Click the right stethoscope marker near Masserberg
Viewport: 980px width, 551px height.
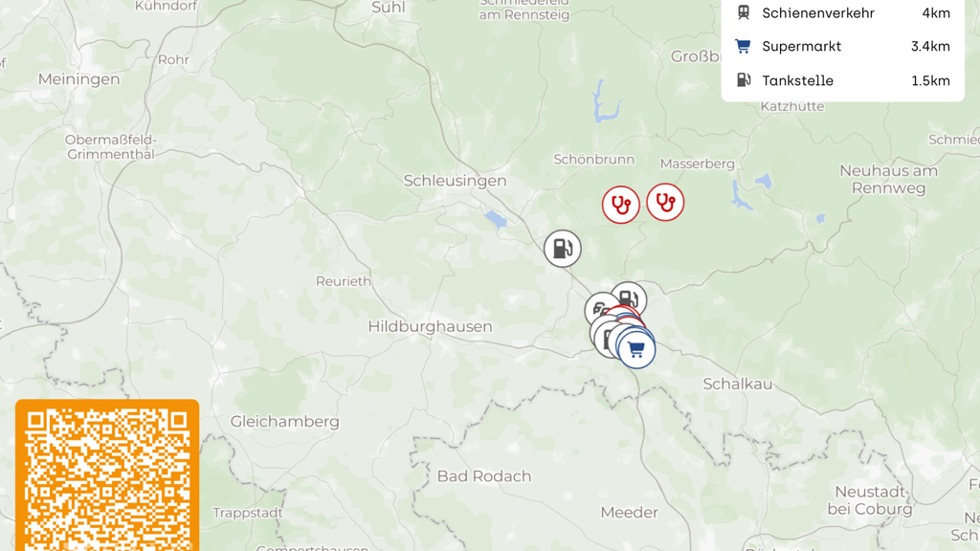coord(665,203)
